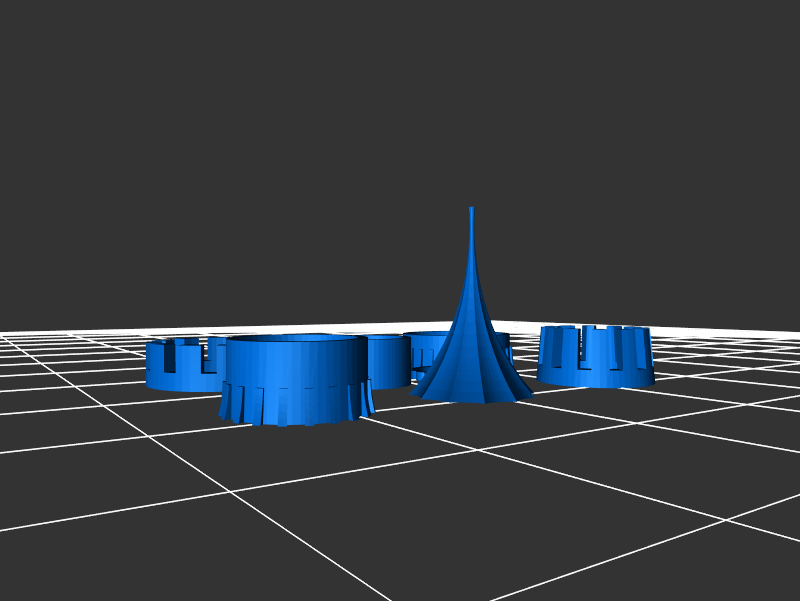Click the pointed tip of the tall spire

471,210
